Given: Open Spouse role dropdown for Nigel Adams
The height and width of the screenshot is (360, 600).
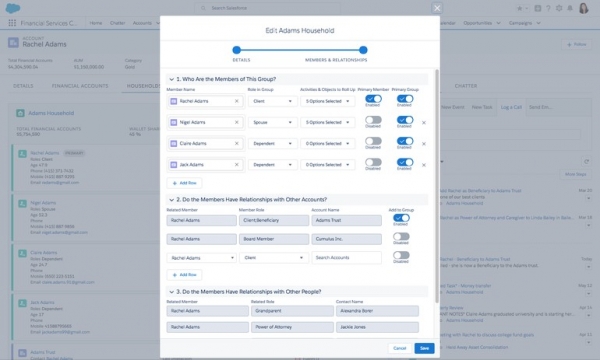Looking at the screenshot, I should (x=272, y=122).
